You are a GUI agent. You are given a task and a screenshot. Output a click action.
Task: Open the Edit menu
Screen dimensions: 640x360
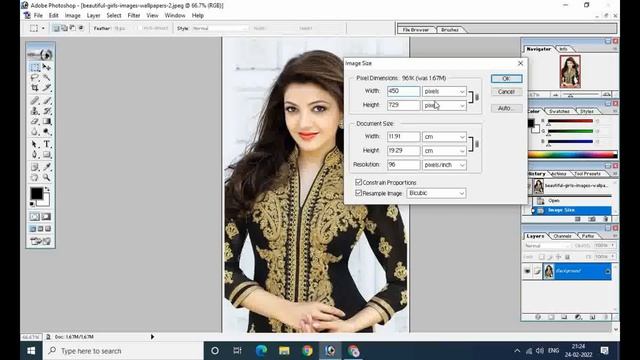pyautogui.click(x=53, y=16)
